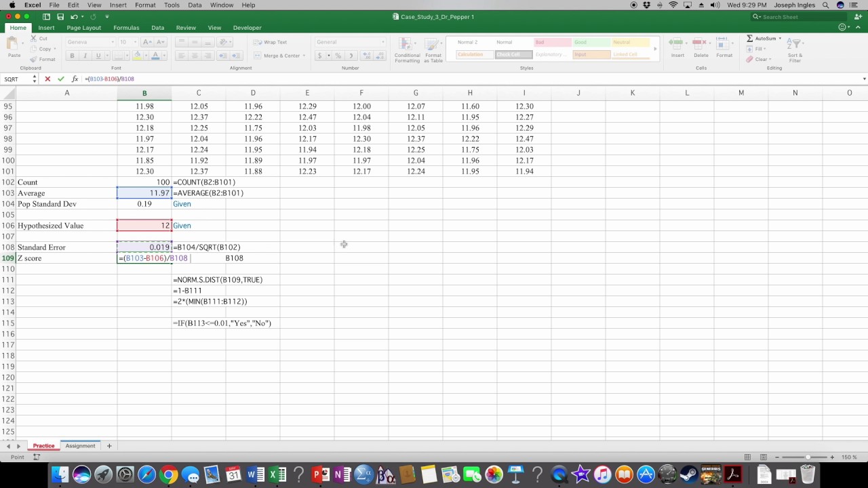Toggle right text alignment
This screenshot has height=488, width=868.
click(x=208, y=56)
